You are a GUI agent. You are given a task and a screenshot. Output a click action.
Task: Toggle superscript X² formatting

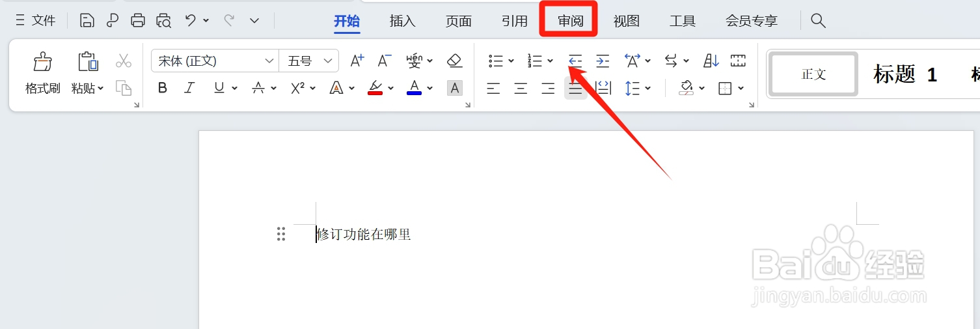click(298, 88)
